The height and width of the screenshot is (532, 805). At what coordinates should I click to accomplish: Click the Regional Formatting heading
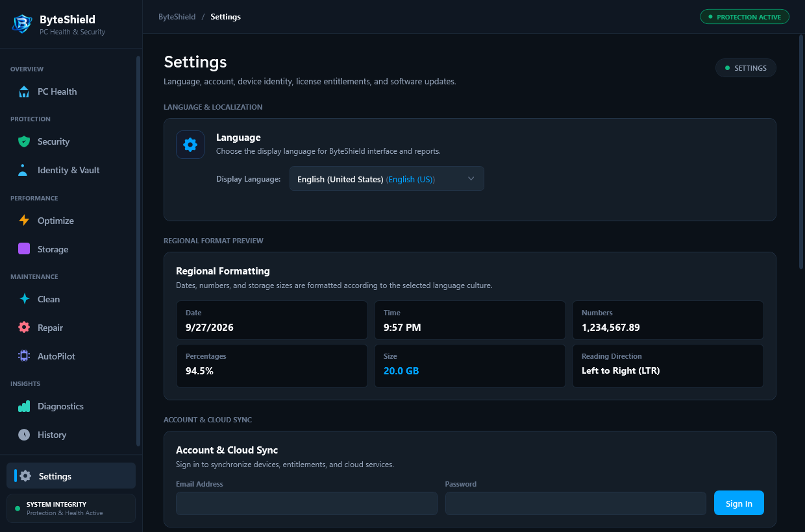[x=223, y=271]
